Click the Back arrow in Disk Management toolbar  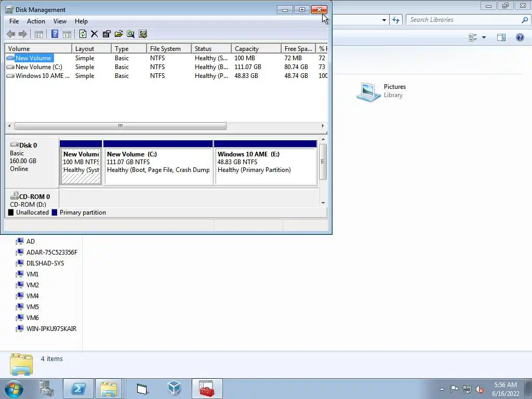(x=11, y=34)
